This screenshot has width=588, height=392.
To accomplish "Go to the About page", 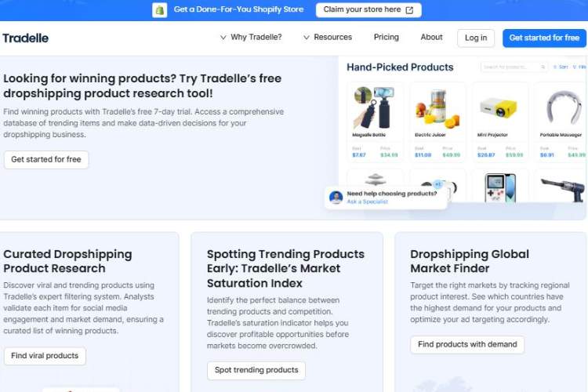I will coord(431,38).
